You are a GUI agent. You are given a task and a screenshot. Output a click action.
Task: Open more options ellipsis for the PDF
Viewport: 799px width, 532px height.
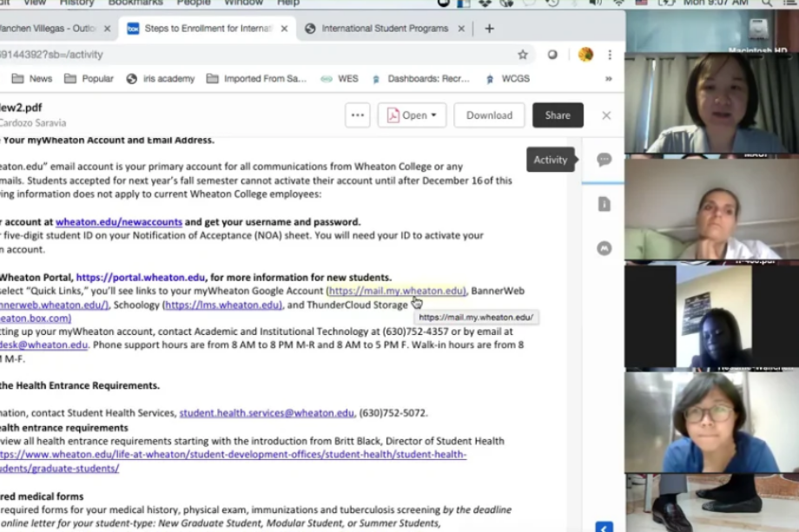(358, 115)
